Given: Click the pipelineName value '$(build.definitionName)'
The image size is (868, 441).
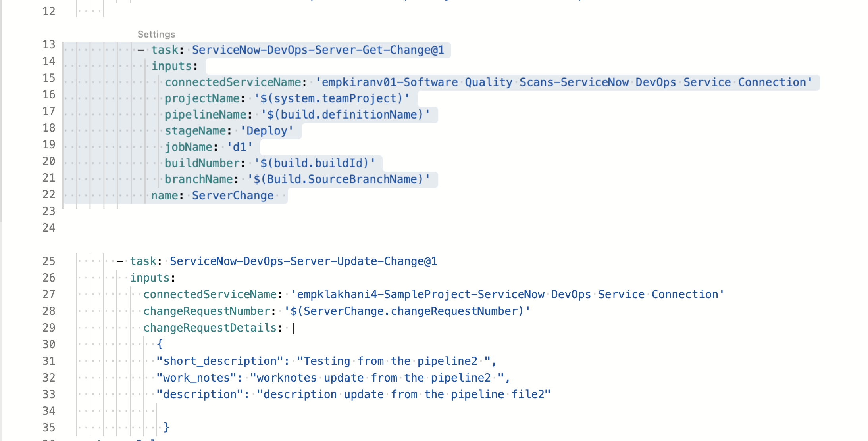Looking at the screenshot, I should 345,115.
